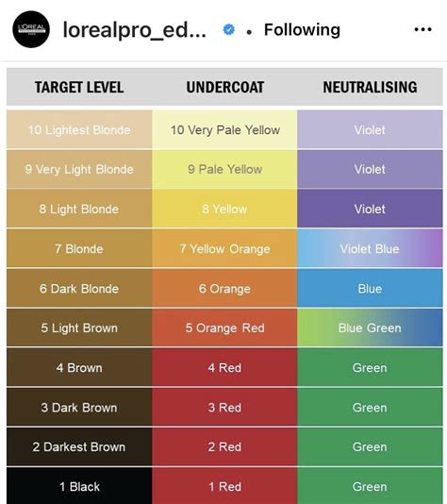Click the 6 Orange undercoat swatch
Viewport: 447px width, 504px height.
tap(224, 288)
